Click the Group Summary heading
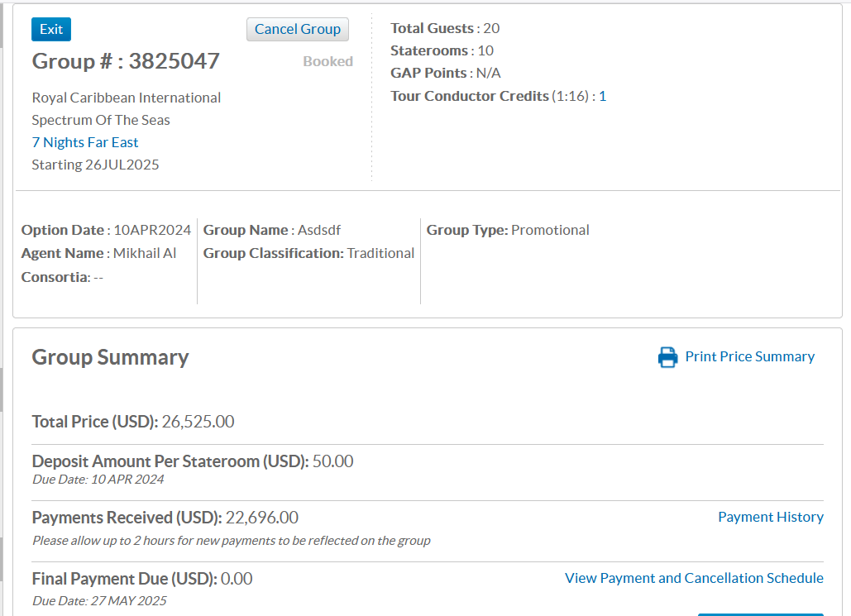 pyautogui.click(x=110, y=357)
